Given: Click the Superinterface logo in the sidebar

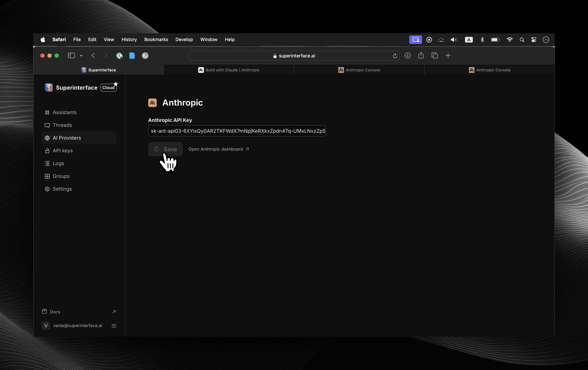Looking at the screenshot, I should (49, 87).
